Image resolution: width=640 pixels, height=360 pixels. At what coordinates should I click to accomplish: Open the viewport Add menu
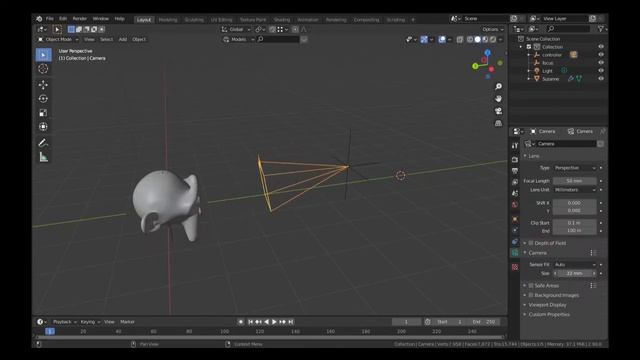pos(123,40)
